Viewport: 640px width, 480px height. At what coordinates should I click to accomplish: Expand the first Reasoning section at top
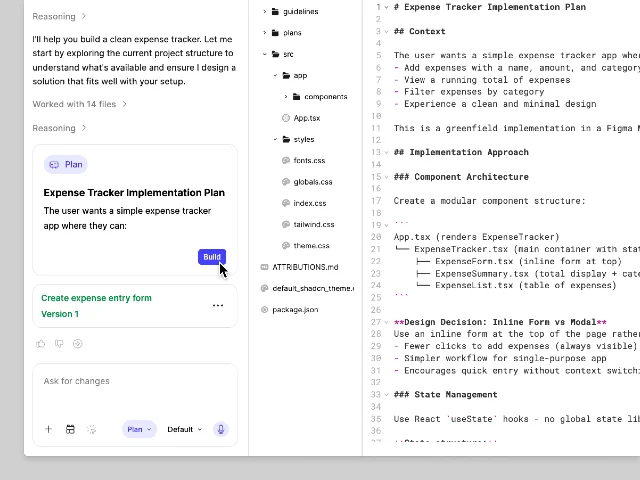(x=59, y=16)
